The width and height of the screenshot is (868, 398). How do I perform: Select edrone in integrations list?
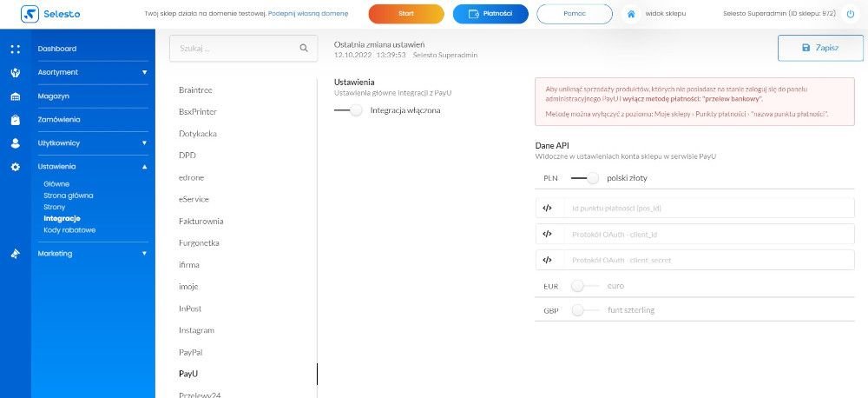[190, 177]
